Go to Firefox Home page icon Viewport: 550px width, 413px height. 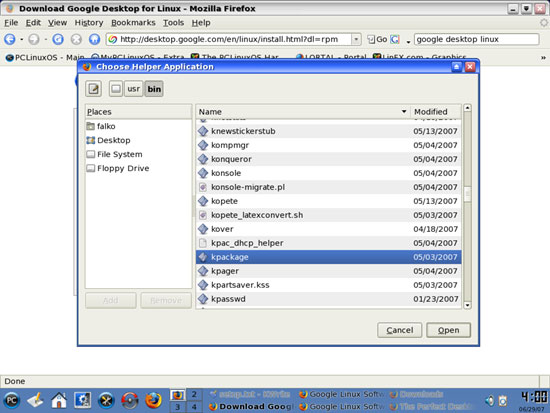(94, 39)
